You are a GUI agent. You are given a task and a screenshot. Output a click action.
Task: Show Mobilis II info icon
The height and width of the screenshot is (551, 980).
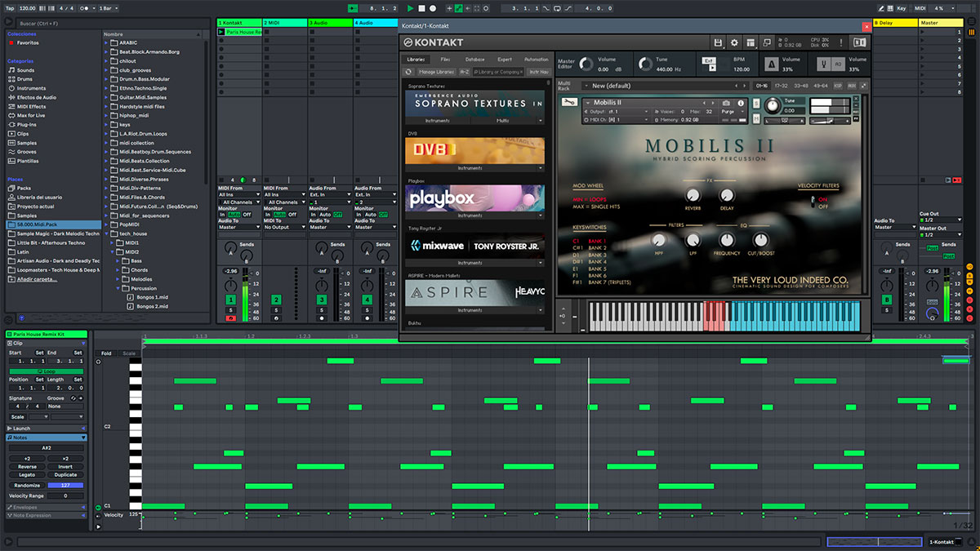click(x=742, y=103)
